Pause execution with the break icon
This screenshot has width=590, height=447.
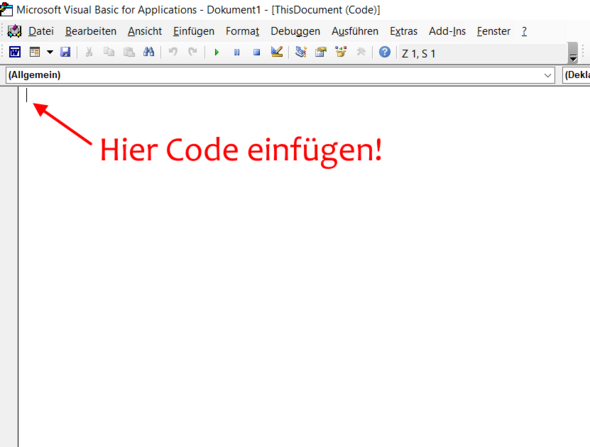point(237,52)
